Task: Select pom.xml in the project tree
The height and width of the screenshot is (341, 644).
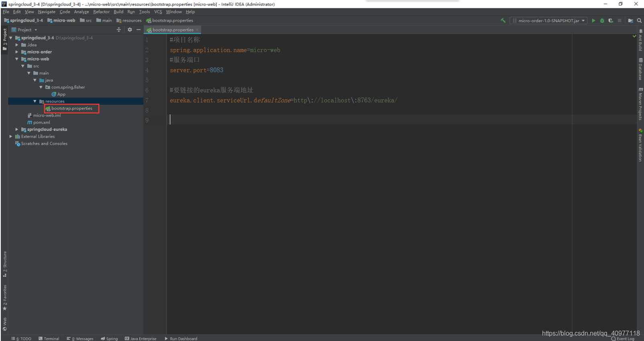Action: 39,123
